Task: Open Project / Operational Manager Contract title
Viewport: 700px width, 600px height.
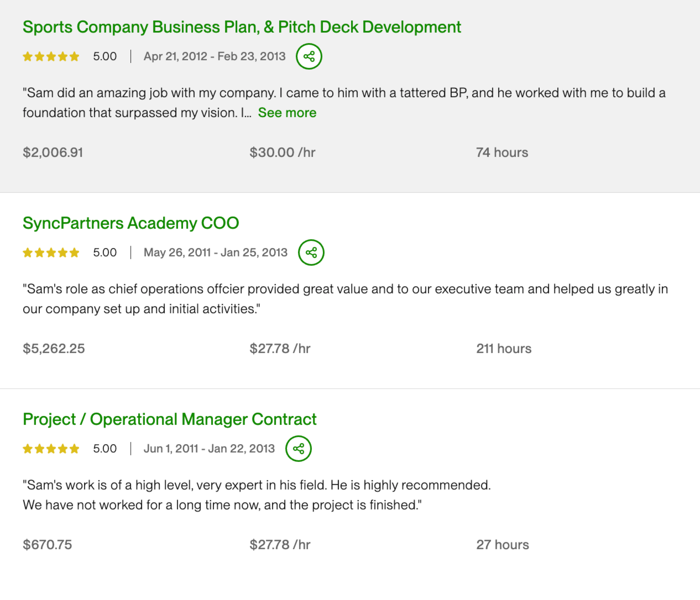Action: pyautogui.click(x=169, y=419)
